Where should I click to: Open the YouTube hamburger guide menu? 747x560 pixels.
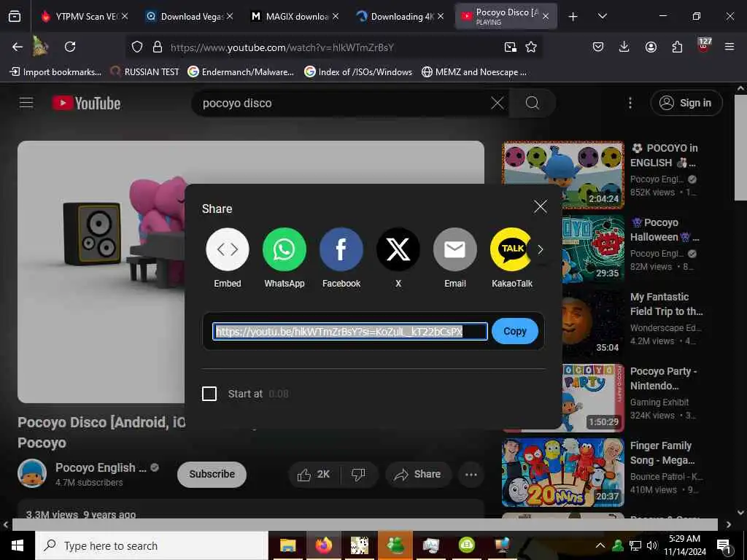[x=26, y=103]
